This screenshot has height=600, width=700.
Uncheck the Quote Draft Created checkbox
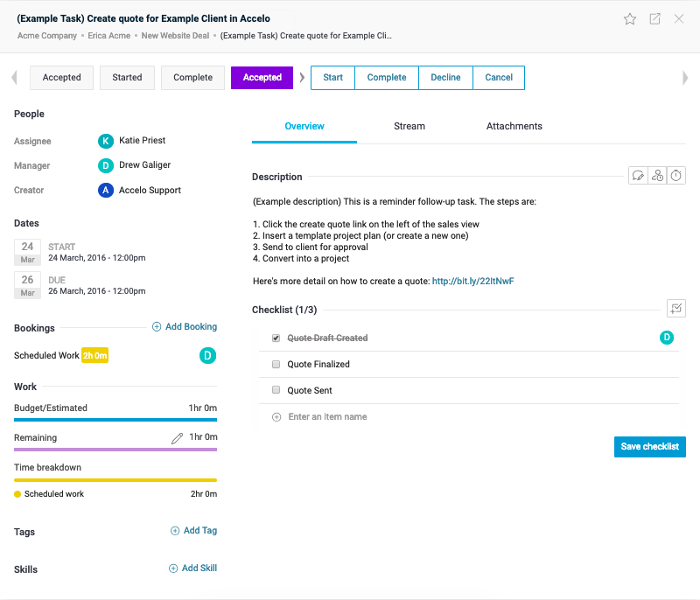click(276, 338)
